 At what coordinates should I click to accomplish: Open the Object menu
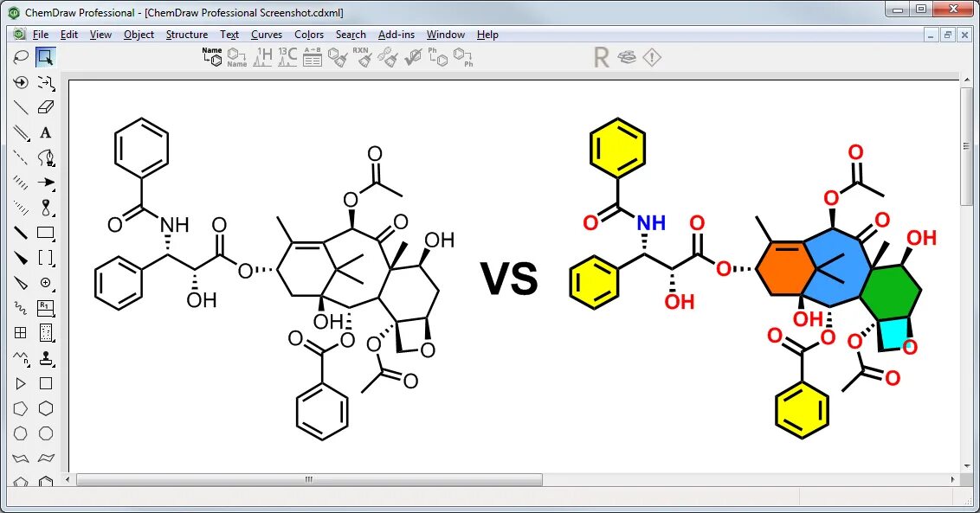(x=139, y=35)
